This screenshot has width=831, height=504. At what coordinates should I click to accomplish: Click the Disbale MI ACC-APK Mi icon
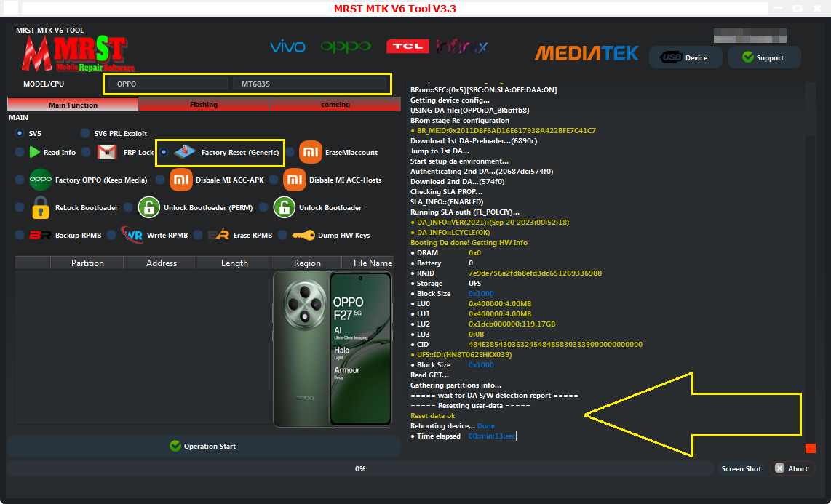click(180, 180)
